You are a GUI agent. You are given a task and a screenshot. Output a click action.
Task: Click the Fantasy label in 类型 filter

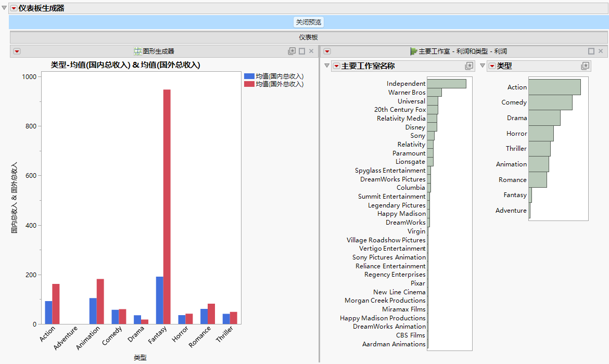(515, 195)
